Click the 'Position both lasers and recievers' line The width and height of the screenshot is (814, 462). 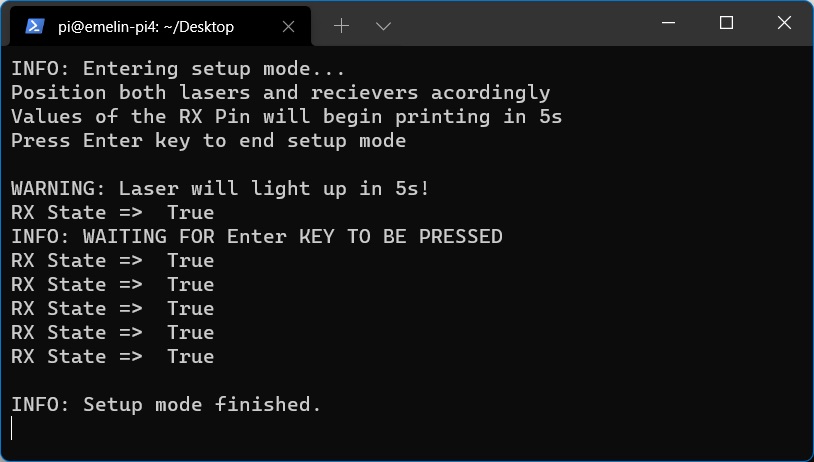(x=280, y=93)
